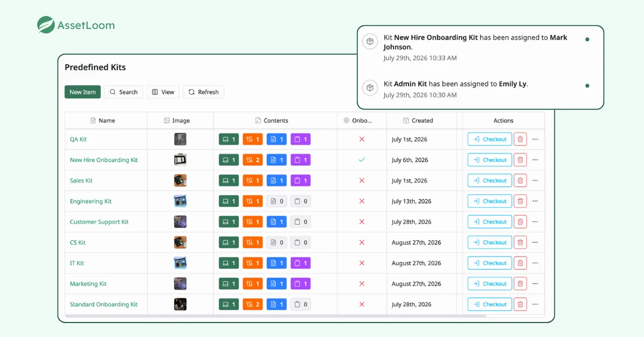This screenshot has width=644, height=337.
Task: Delete Standard Onboarding Kit via trash icon
Action: click(520, 304)
